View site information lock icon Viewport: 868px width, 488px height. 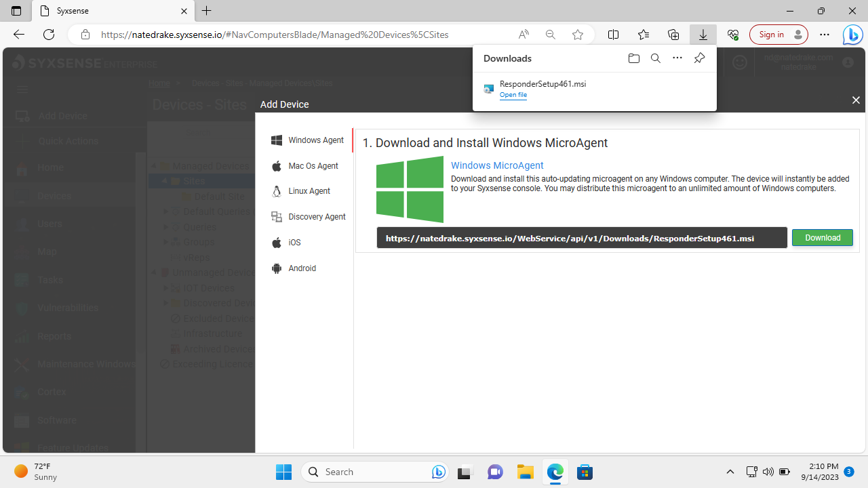85,35
